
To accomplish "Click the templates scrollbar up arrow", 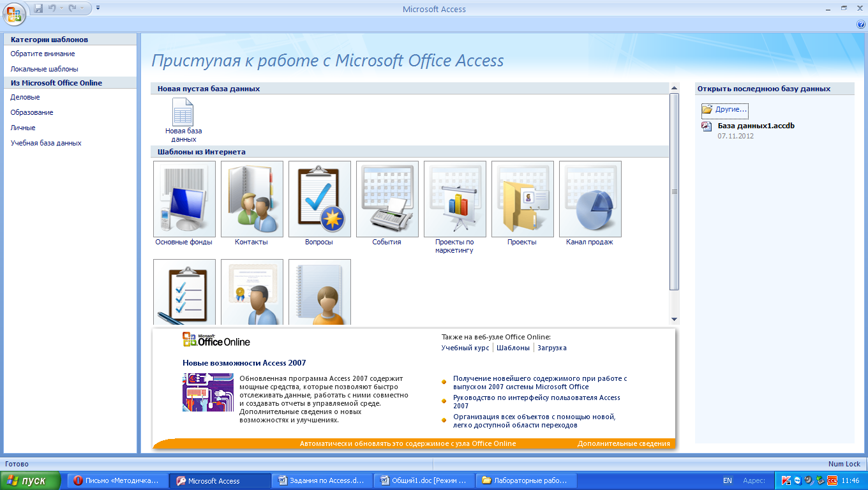I will [674, 87].
